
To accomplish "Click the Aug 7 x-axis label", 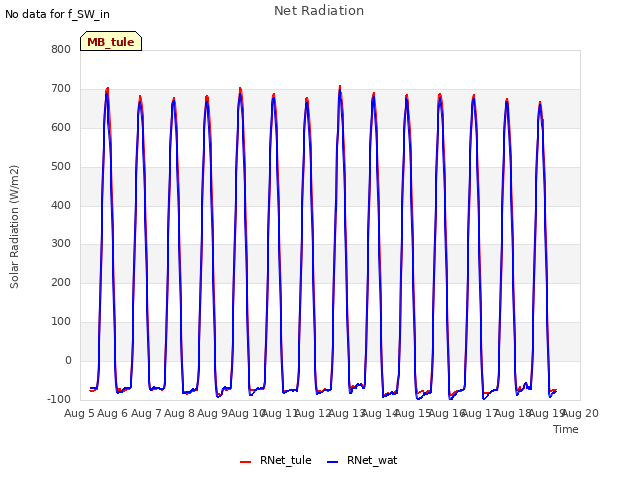I will click(x=146, y=413).
